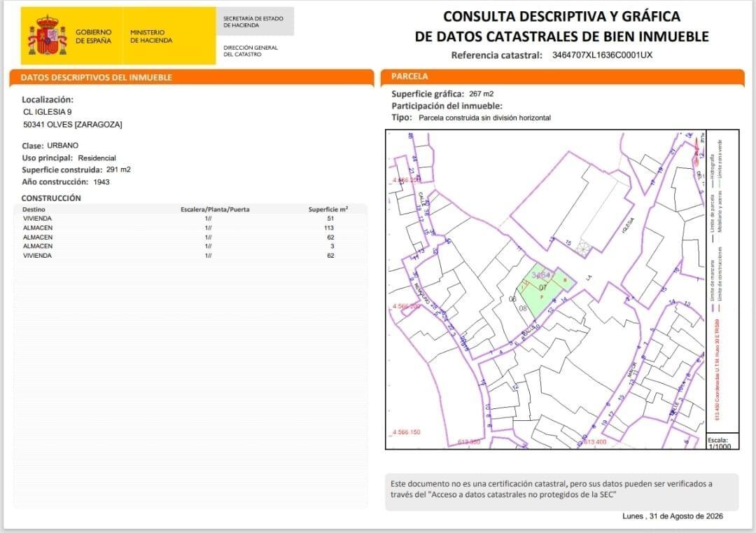Click the "IGLESIA" street label on the map
This screenshot has height=533, width=756.
(628, 226)
